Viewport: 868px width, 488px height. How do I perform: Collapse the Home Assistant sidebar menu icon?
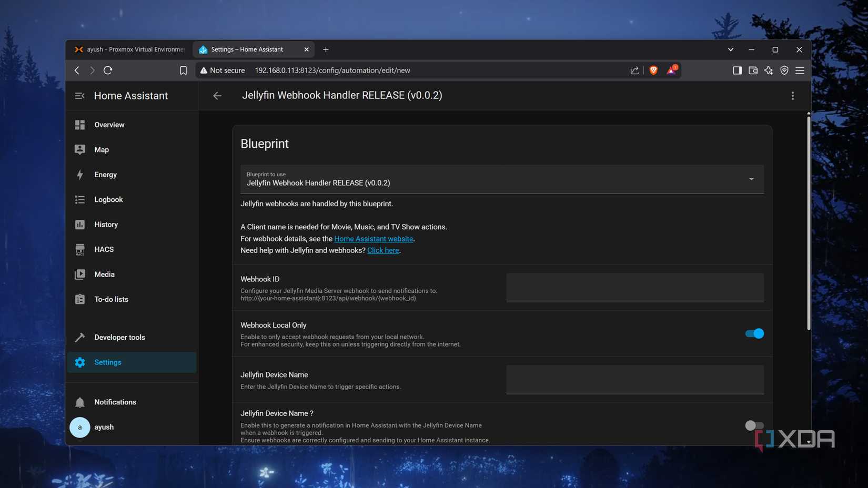click(79, 96)
